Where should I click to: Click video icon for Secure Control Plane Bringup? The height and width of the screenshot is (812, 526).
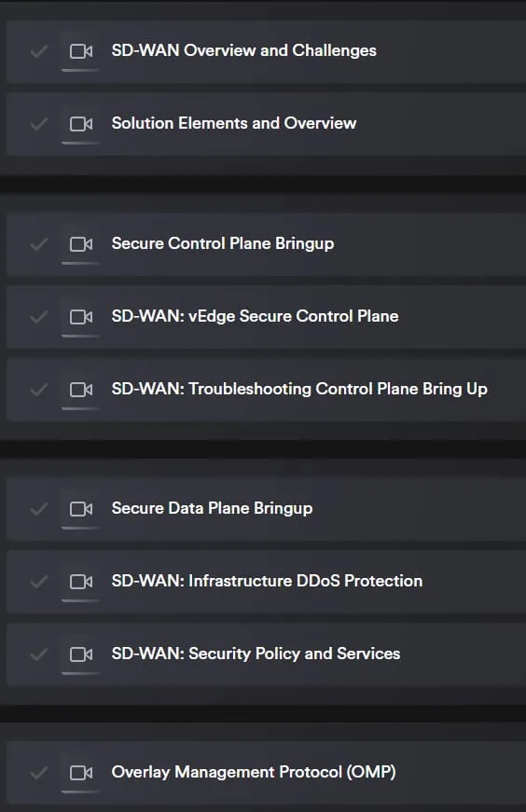point(81,244)
